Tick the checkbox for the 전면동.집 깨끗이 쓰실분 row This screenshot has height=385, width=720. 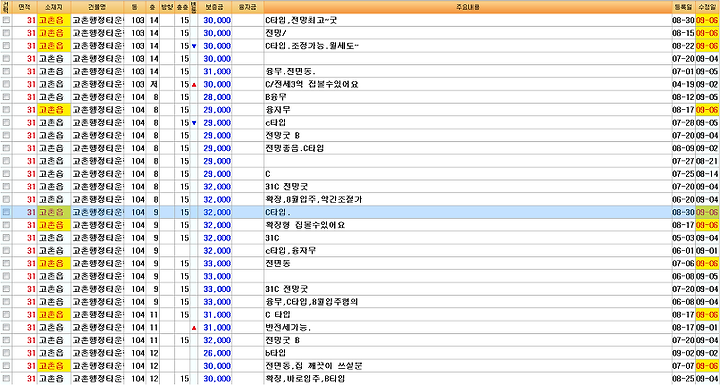click(6, 366)
